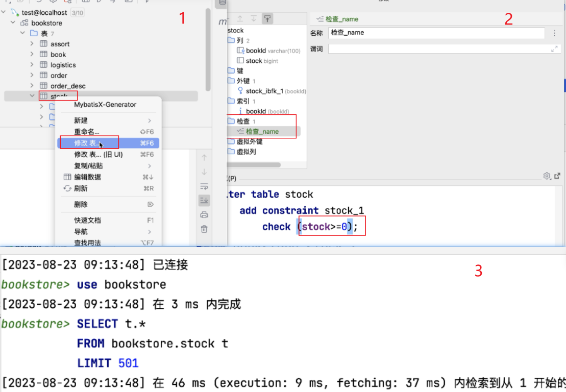566x392 pixels.
Task: Choose 修改 表... (旧 UI) entry
Action: [108, 155]
